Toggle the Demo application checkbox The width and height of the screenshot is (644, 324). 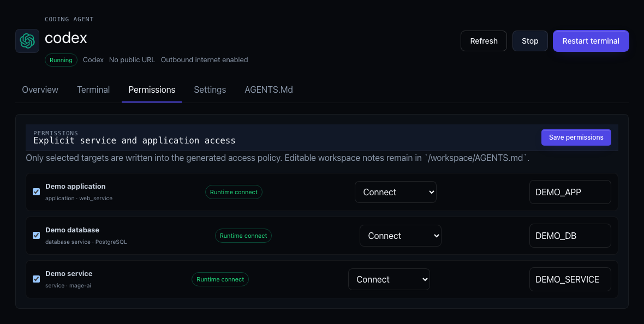click(36, 192)
